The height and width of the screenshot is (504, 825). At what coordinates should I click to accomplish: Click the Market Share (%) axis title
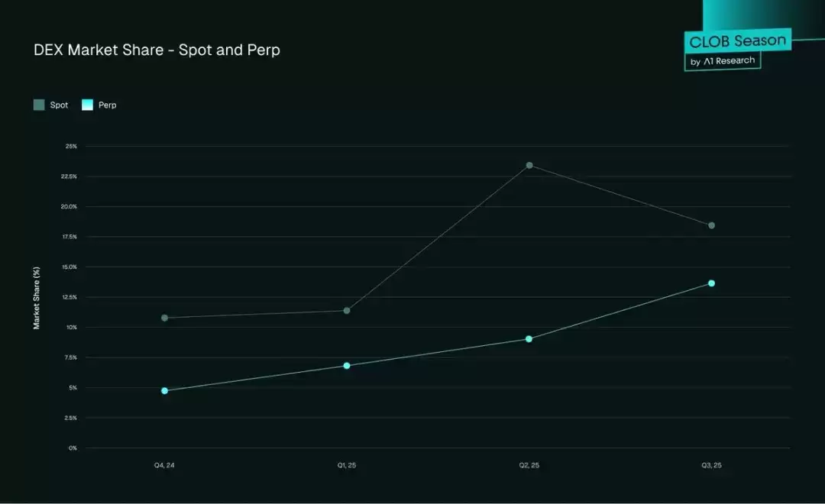pyautogui.click(x=37, y=298)
